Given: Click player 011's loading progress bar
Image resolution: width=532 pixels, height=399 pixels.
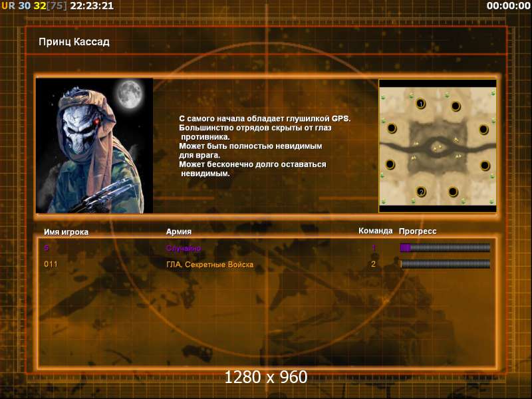Looking at the screenshot, I should click(x=445, y=264).
